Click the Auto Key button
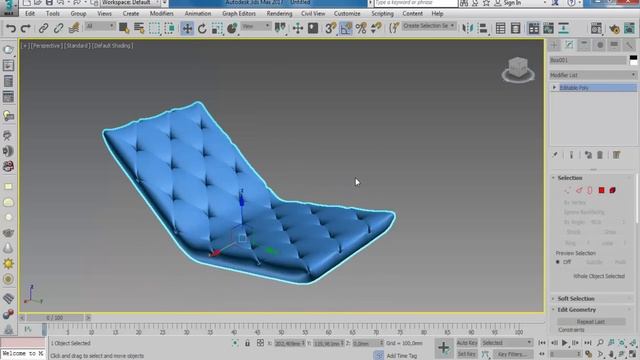This screenshot has height=360, width=640. coord(467,343)
